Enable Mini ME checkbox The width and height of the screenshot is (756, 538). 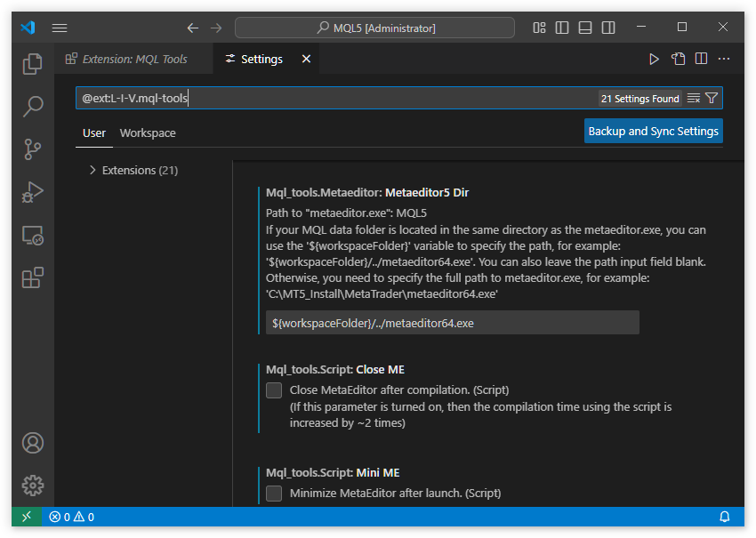point(274,494)
